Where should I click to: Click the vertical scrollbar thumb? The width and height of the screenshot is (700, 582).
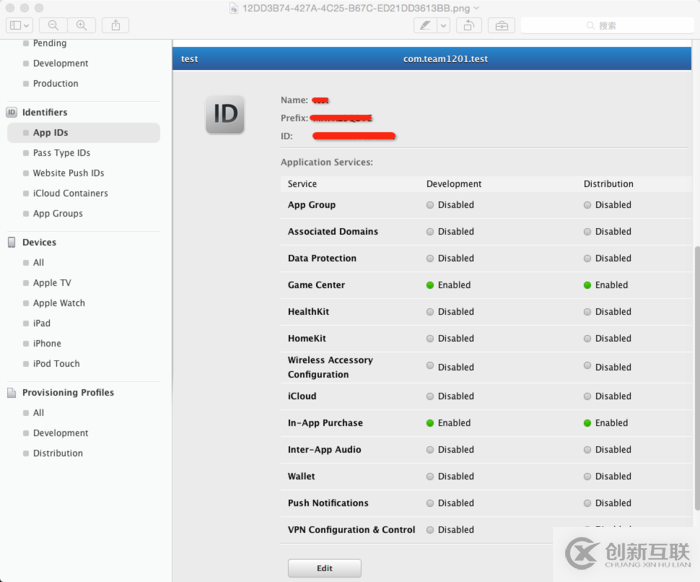pyautogui.click(x=697, y=378)
